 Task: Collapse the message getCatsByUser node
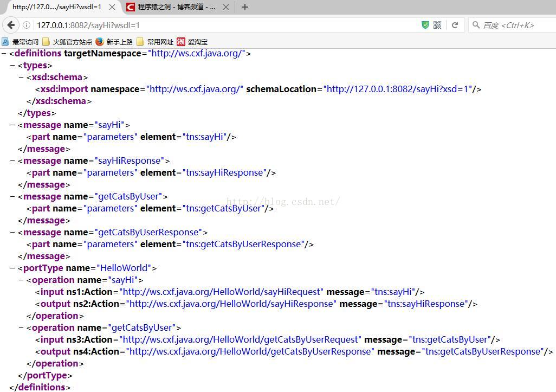[13, 197]
